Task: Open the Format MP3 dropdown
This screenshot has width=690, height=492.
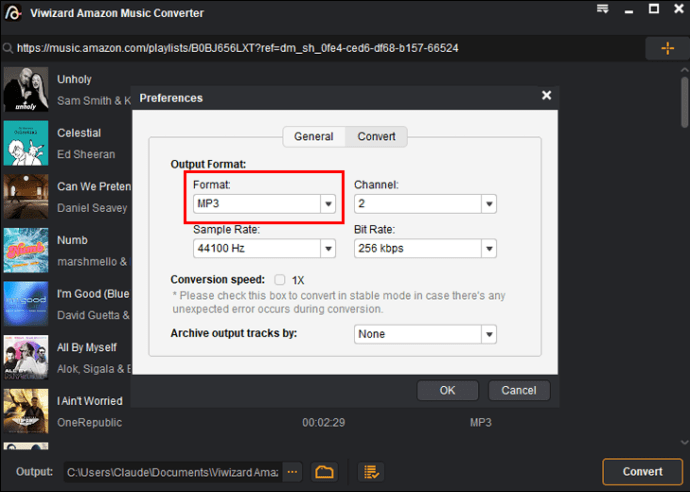Action: click(264, 204)
